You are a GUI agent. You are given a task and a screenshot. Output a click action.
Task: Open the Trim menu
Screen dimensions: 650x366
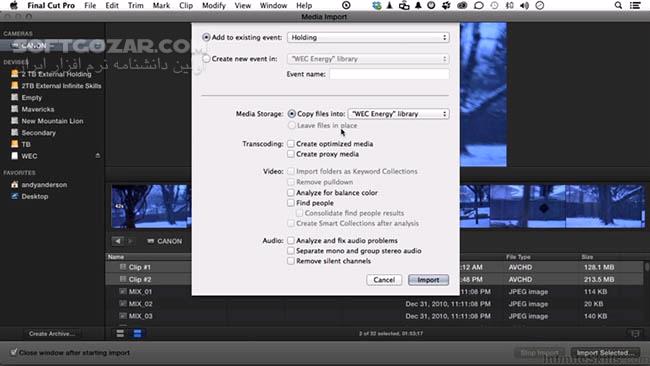(x=136, y=5)
